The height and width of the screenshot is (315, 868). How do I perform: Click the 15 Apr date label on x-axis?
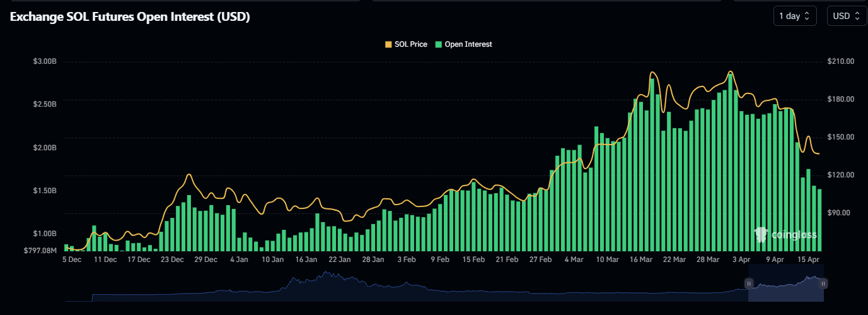[x=808, y=259]
